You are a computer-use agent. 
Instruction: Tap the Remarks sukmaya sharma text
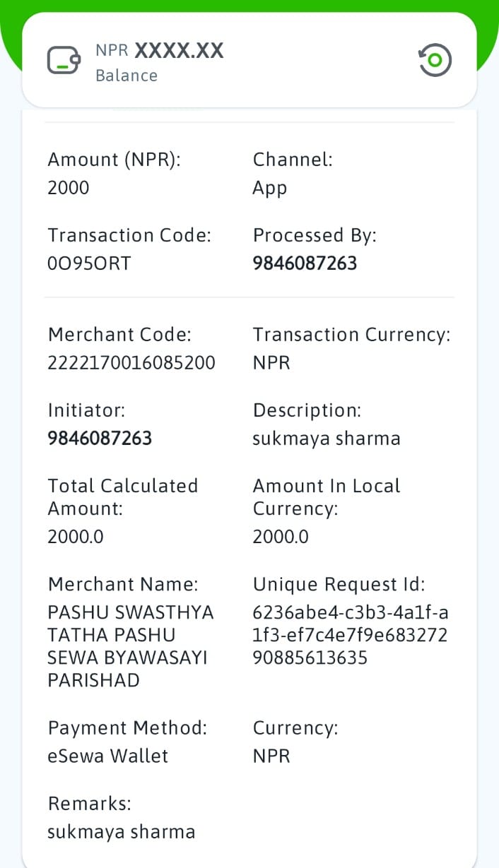(121, 832)
